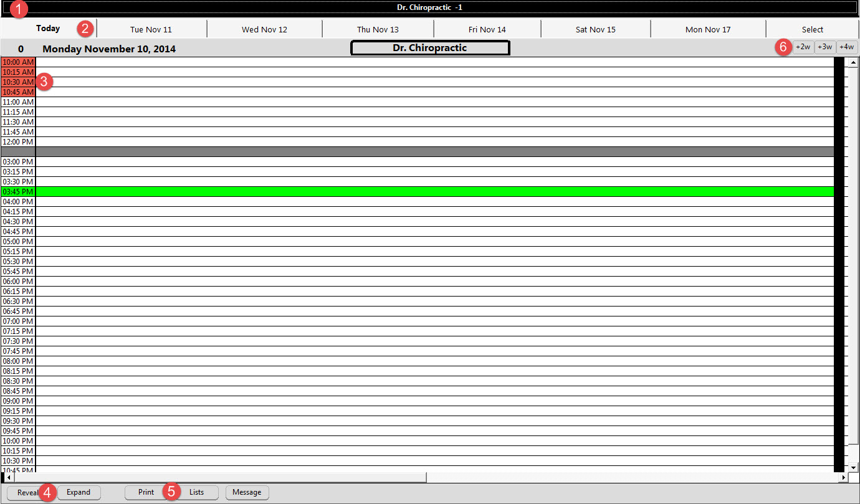This screenshot has height=504, width=860.
Task: Click the vertical scrollbar thumb
Action: tap(854, 256)
